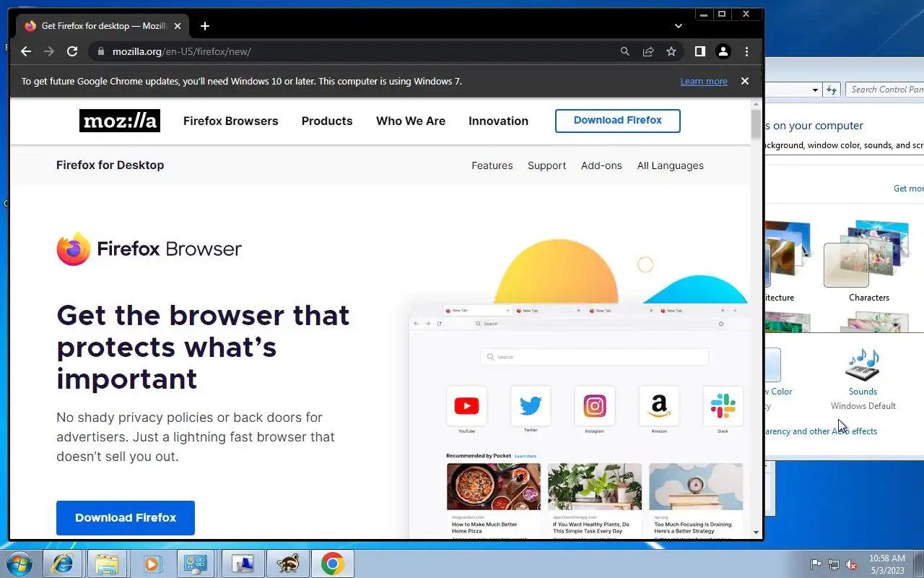
Task: Open the Products menu
Action: tap(327, 121)
